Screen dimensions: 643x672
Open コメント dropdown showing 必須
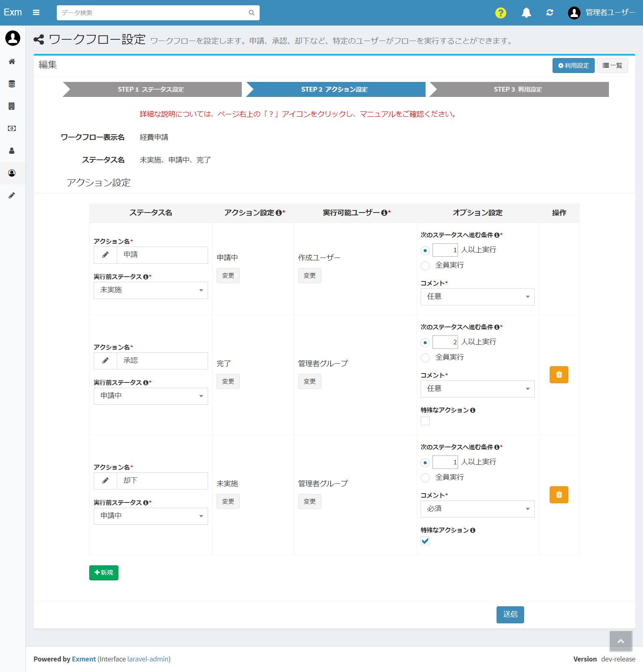pos(477,509)
